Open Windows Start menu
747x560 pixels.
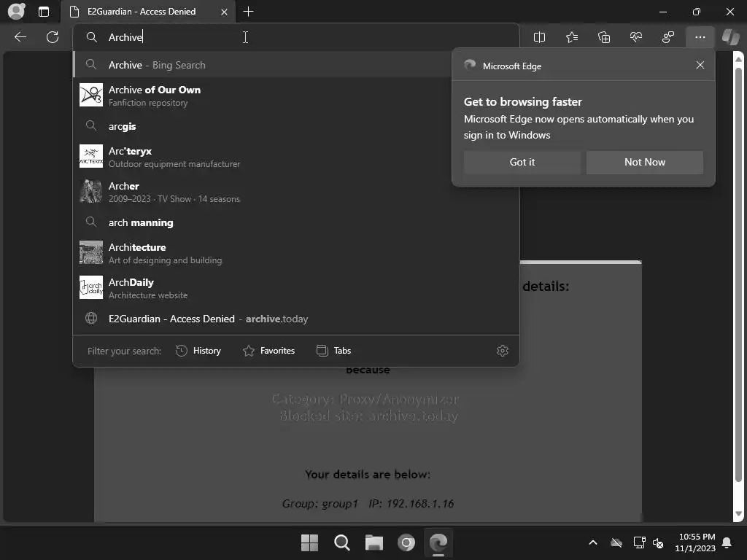[309, 542]
